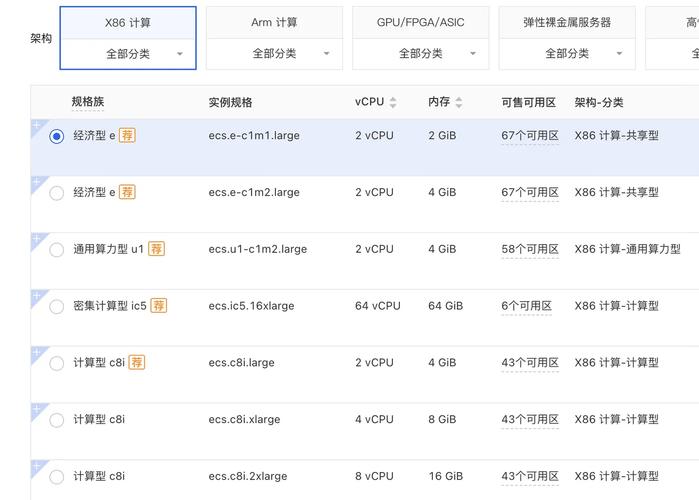Switch to the Arm 计算 architecture tab
The width and height of the screenshot is (699, 500).
(274, 22)
